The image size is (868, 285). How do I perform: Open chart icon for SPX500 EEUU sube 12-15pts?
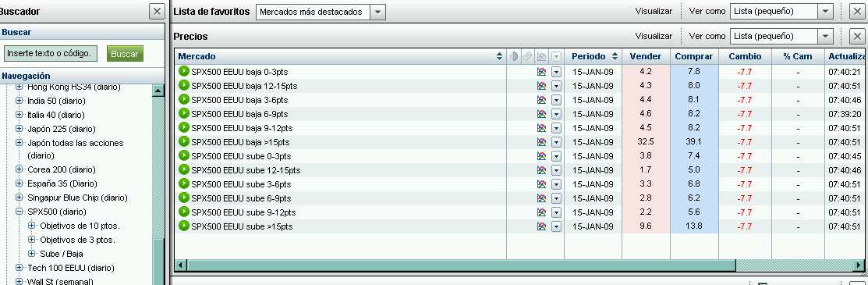click(x=541, y=170)
